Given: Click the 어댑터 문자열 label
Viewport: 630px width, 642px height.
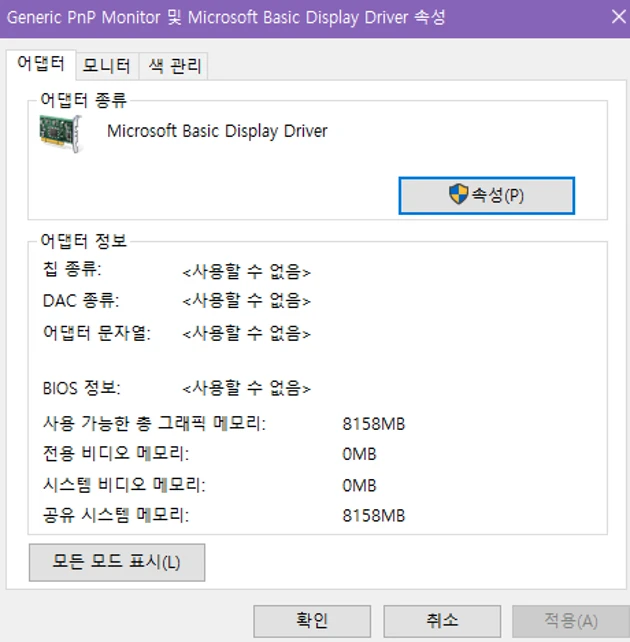Looking at the screenshot, I should coord(97,332).
